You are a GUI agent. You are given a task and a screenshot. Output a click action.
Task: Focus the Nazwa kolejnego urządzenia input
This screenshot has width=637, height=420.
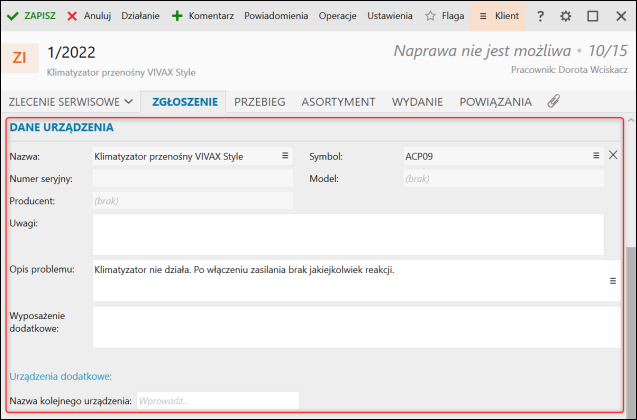(218, 401)
